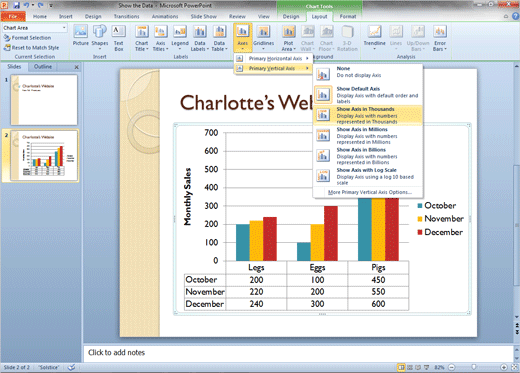Choose Show Axis with Log Scale
Viewport: 520px width, 373px height.
pos(368,176)
